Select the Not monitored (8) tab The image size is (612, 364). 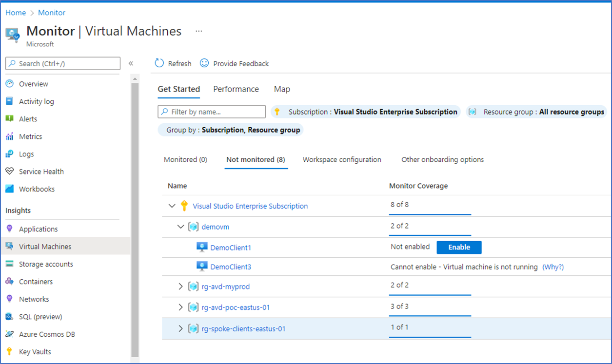[256, 160]
